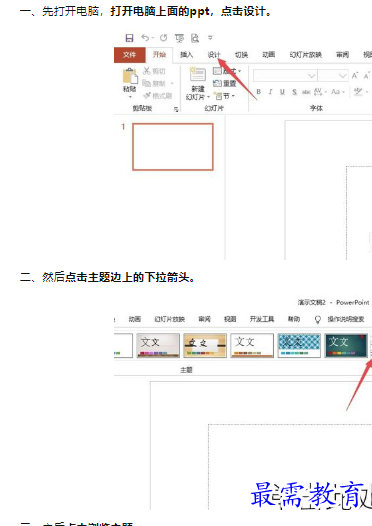Open 动画 tab in the second PowerPoint screenshot
The image size is (372, 526).
pyautogui.click(x=135, y=319)
